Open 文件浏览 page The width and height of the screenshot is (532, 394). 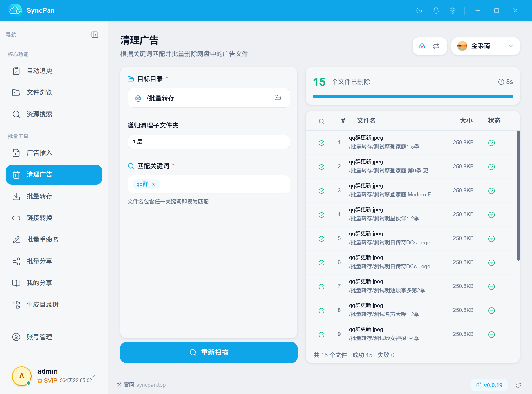(x=54, y=92)
